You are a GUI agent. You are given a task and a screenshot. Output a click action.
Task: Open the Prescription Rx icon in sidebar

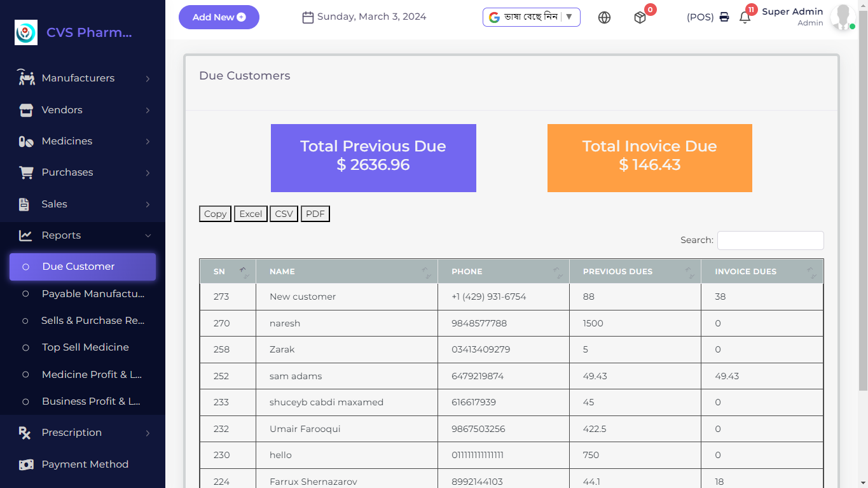pos(25,432)
